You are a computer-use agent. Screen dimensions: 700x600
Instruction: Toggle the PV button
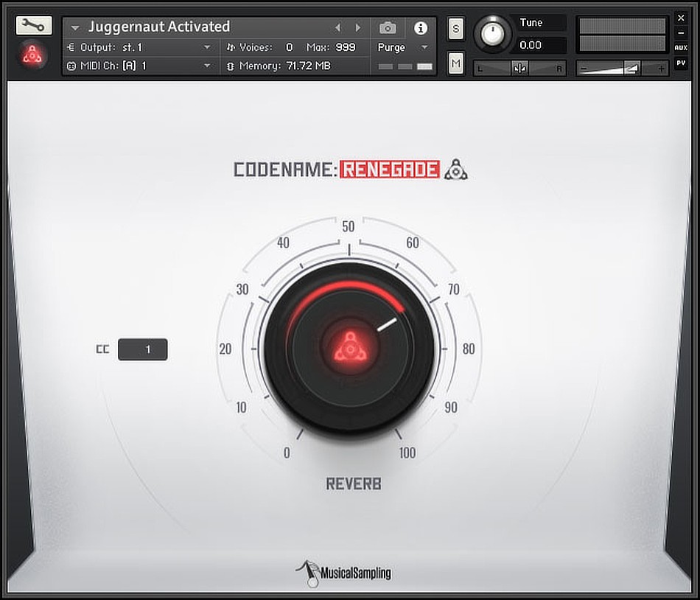(681, 63)
